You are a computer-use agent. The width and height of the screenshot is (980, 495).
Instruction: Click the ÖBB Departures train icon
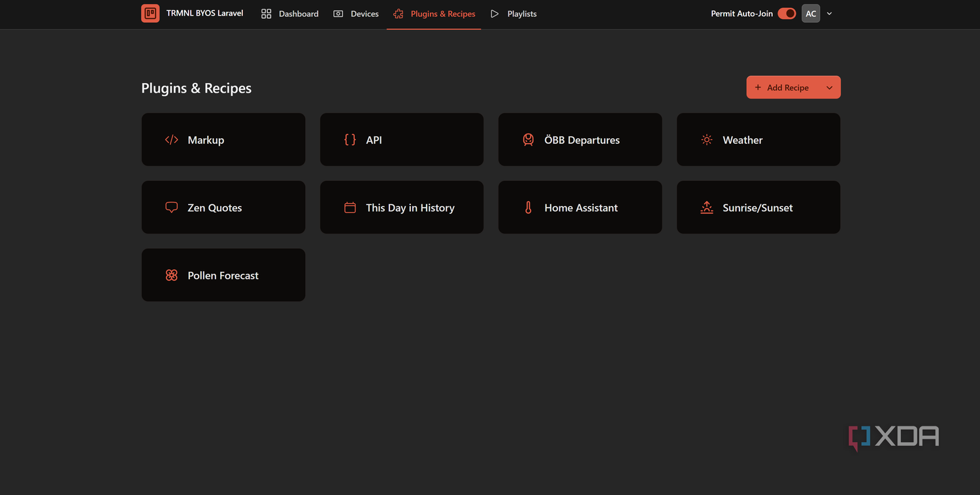(529, 140)
